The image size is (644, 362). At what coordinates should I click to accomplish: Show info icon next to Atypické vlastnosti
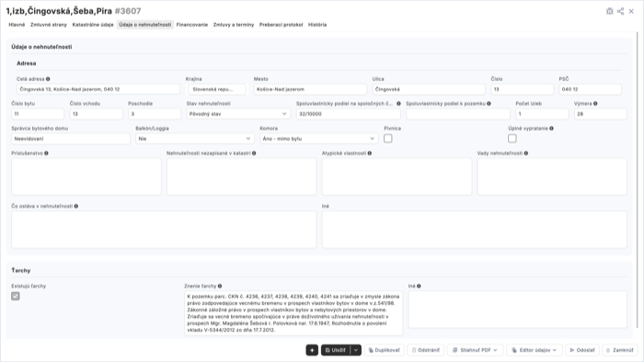point(370,153)
